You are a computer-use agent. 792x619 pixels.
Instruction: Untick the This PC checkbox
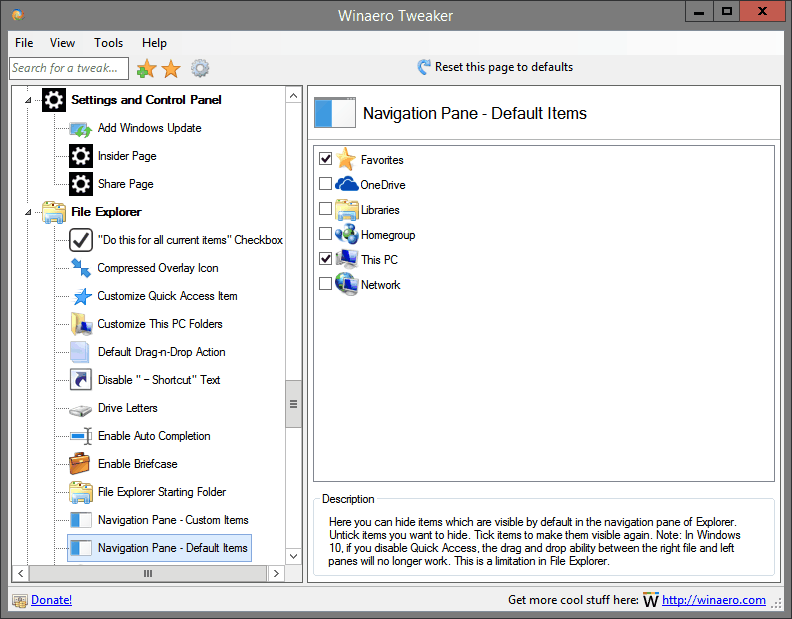(326, 259)
